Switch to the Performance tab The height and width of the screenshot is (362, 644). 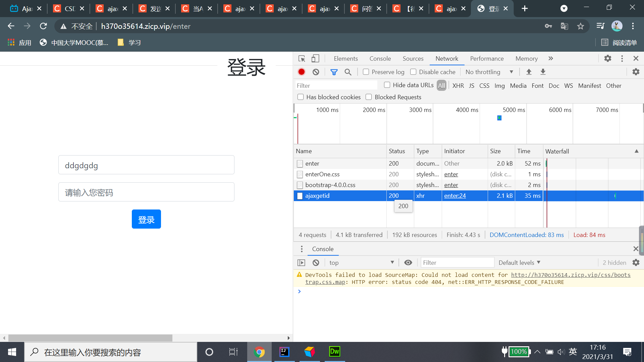tap(487, 58)
